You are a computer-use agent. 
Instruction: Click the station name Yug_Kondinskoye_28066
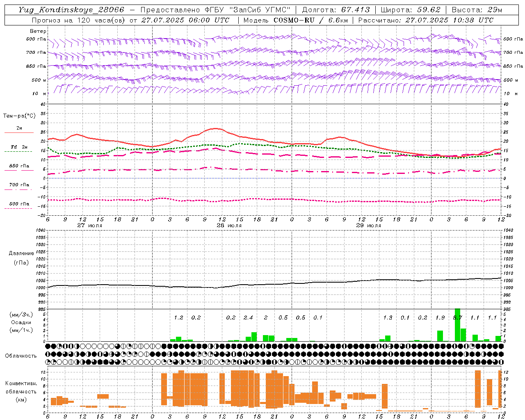click(x=71, y=10)
